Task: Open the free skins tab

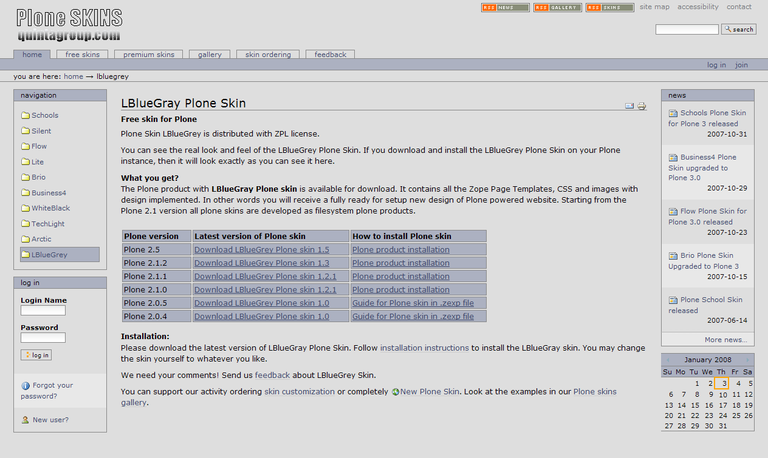Action: click(x=82, y=54)
